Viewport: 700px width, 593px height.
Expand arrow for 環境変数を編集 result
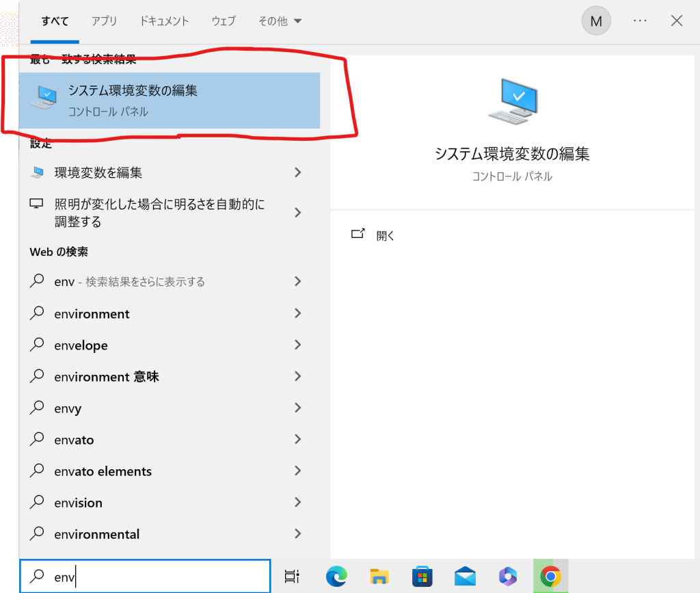click(297, 172)
